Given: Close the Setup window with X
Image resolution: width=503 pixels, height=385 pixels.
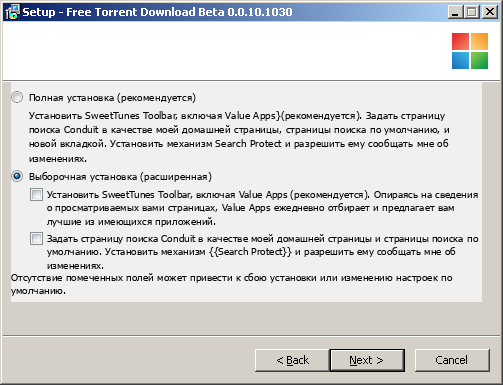Looking at the screenshot, I should pyautogui.click(x=490, y=12).
